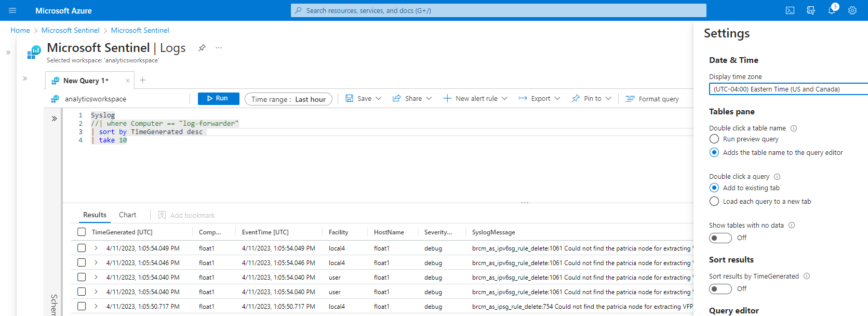Show info for Double click a query

(777, 177)
